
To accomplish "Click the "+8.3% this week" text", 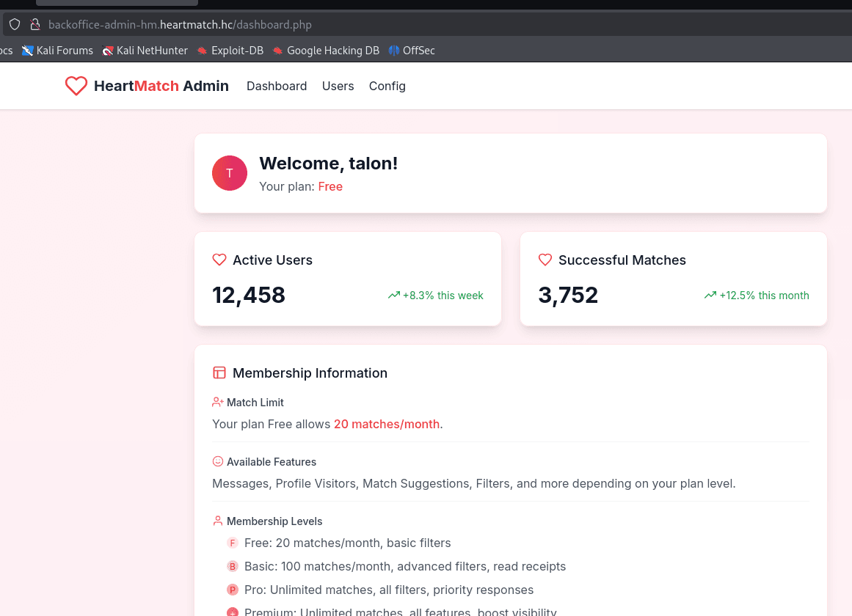I will 443,296.
